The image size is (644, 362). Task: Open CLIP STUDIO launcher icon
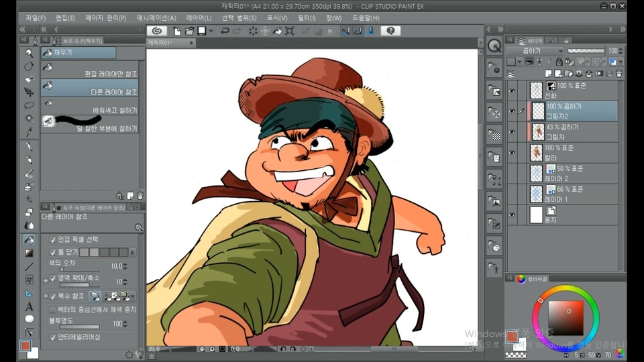pos(156,31)
